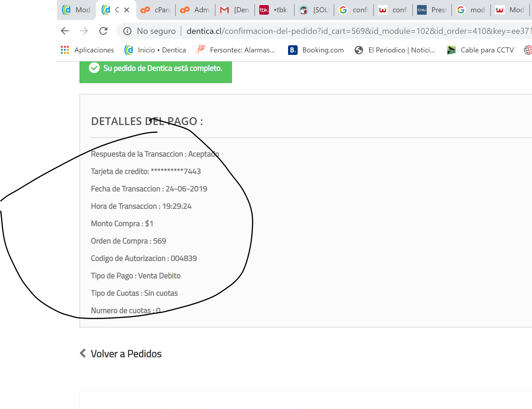
Task: Open the Cable para CCTV bookmark
Action: tap(480, 50)
